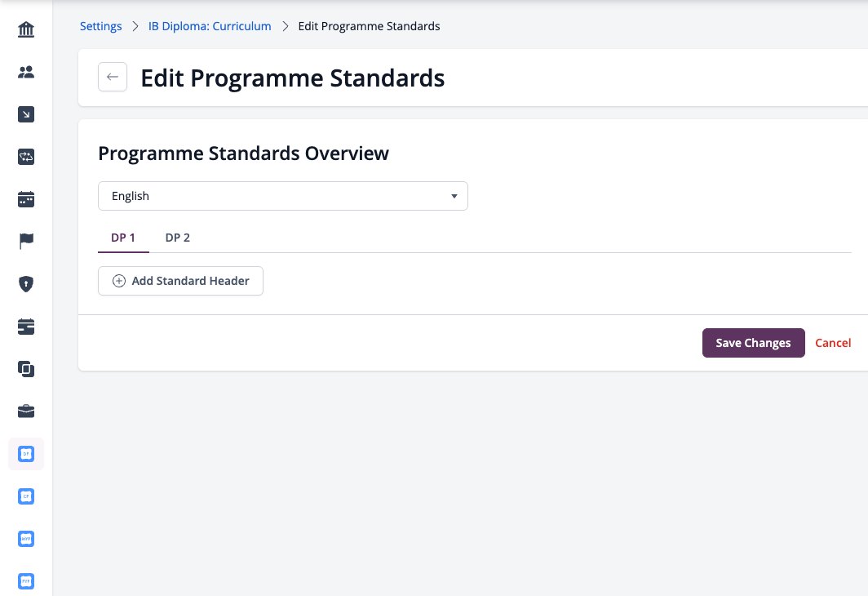Select the DP 1 tab
868x596 pixels.
click(x=123, y=238)
